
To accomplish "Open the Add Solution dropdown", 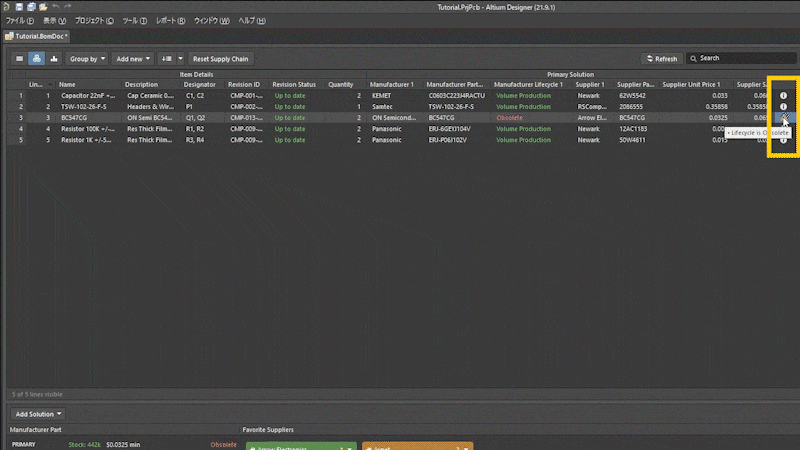I will pos(39,414).
